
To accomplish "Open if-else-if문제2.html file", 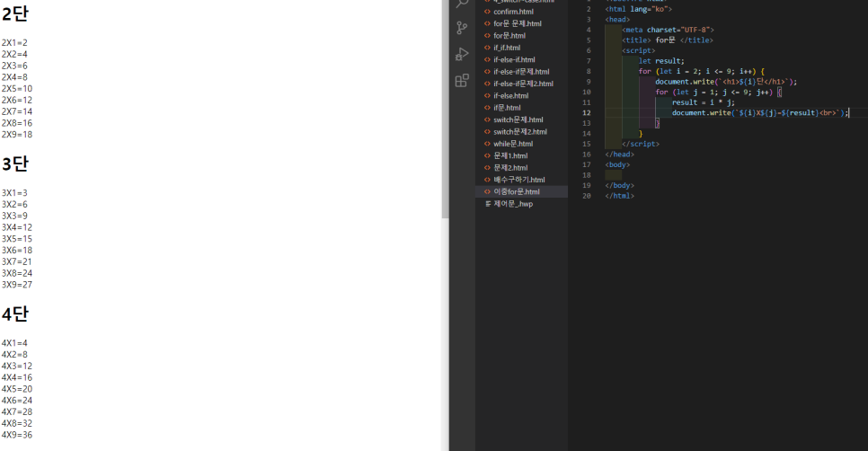I will [x=523, y=84].
